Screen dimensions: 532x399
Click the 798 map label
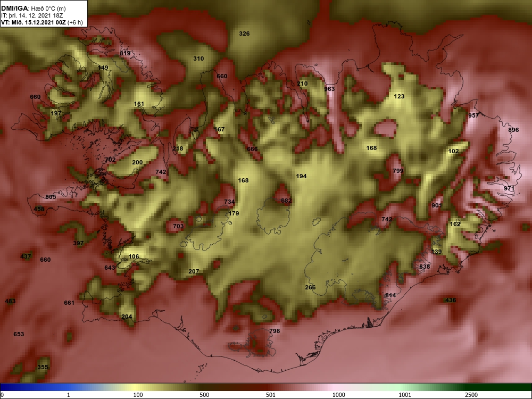(275, 330)
